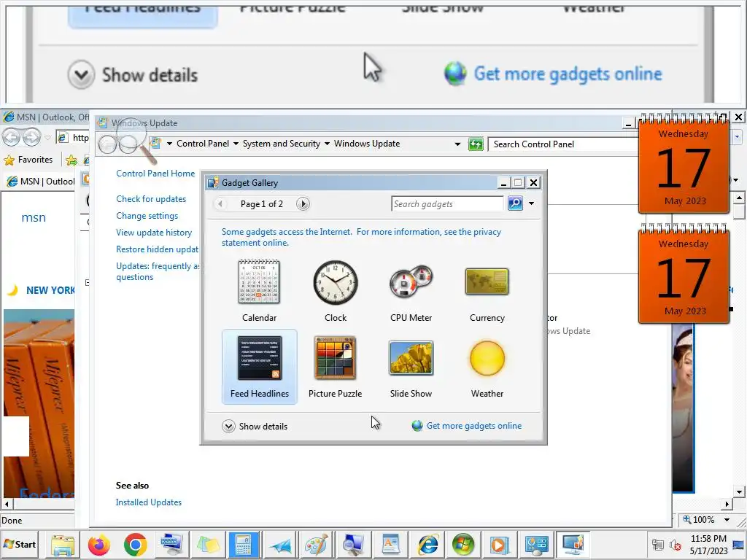
Task: Open Firefox from the taskbar
Action: click(x=99, y=544)
